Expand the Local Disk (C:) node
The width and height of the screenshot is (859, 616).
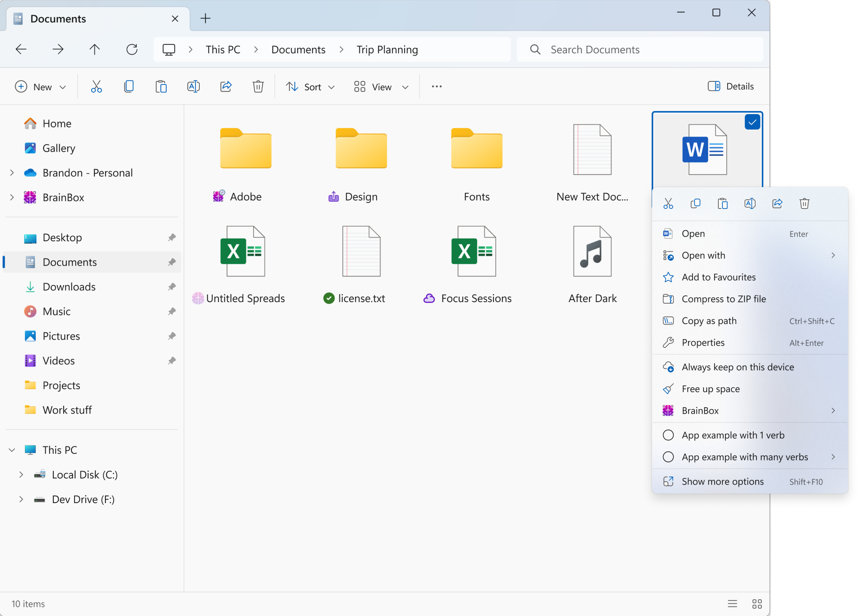21,474
